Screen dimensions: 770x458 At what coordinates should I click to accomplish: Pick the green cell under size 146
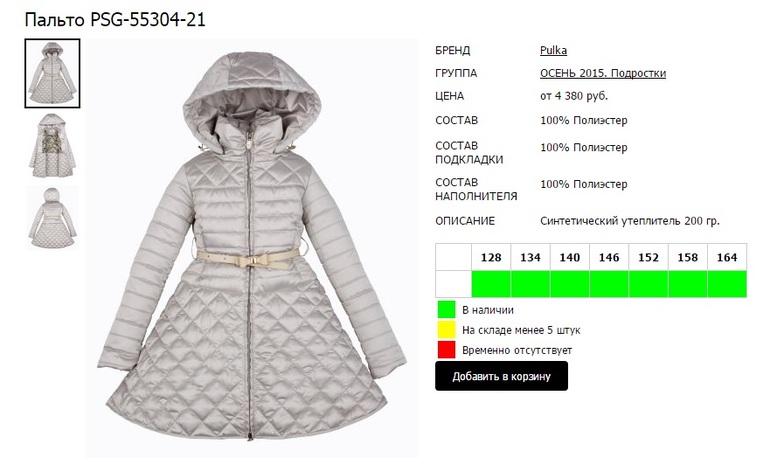point(609,284)
